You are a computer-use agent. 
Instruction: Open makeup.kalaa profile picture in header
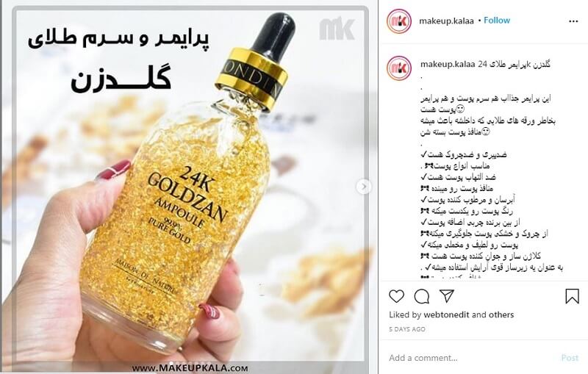point(399,21)
